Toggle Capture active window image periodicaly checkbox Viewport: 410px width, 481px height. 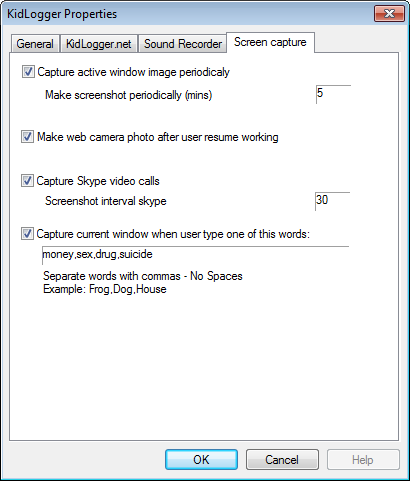click(28, 72)
